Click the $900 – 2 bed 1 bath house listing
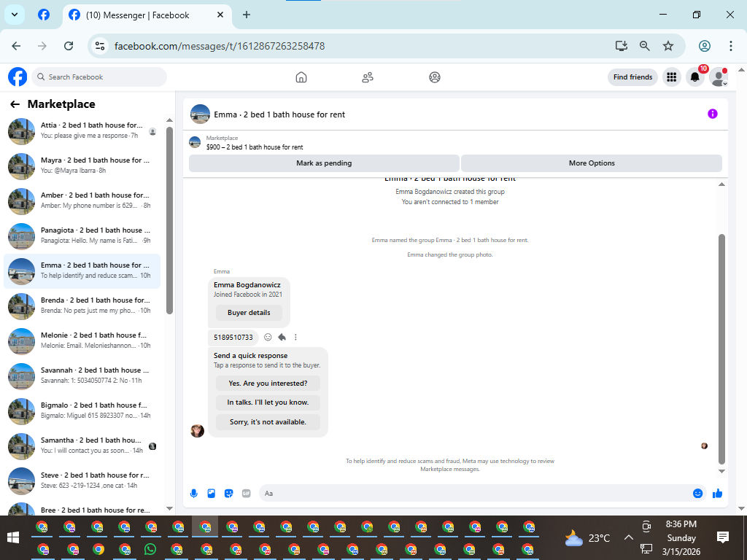This screenshot has width=747, height=560. pos(255,147)
